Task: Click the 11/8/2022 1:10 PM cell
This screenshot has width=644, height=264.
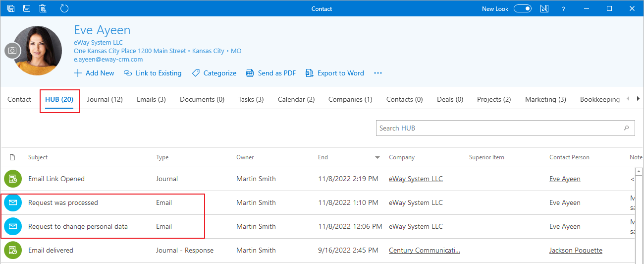Action: (x=348, y=202)
